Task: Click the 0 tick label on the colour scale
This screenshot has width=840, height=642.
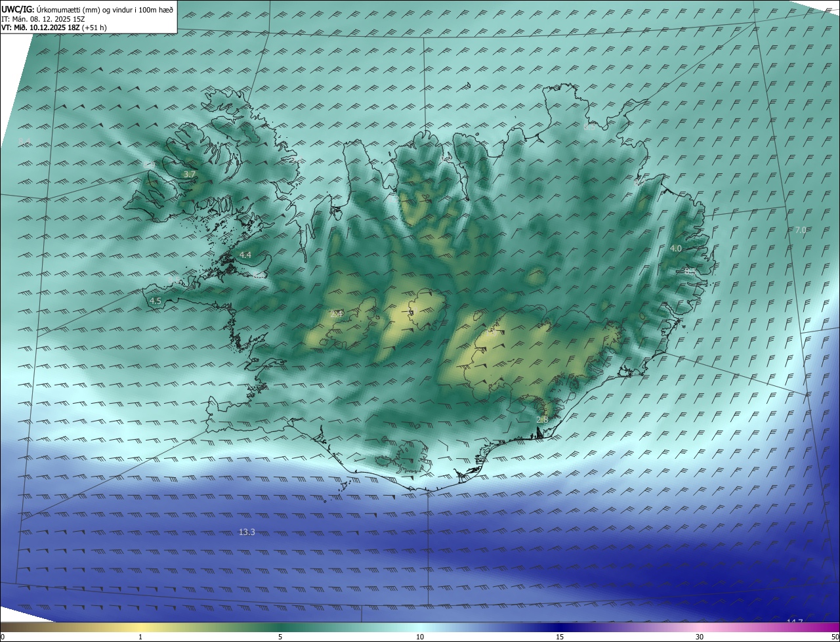Action: coord(3,637)
